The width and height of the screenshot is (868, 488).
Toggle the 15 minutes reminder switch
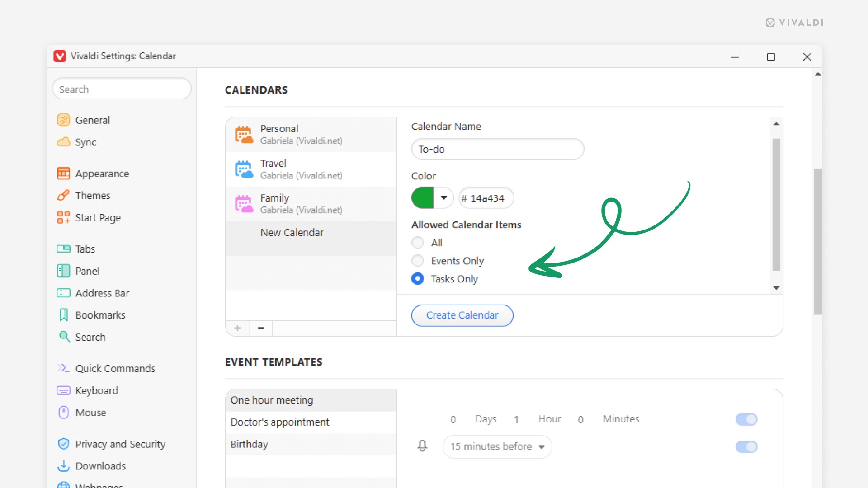tap(746, 447)
